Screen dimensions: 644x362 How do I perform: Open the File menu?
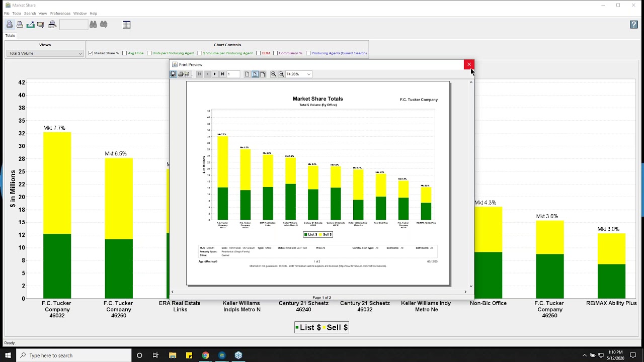(7, 14)
